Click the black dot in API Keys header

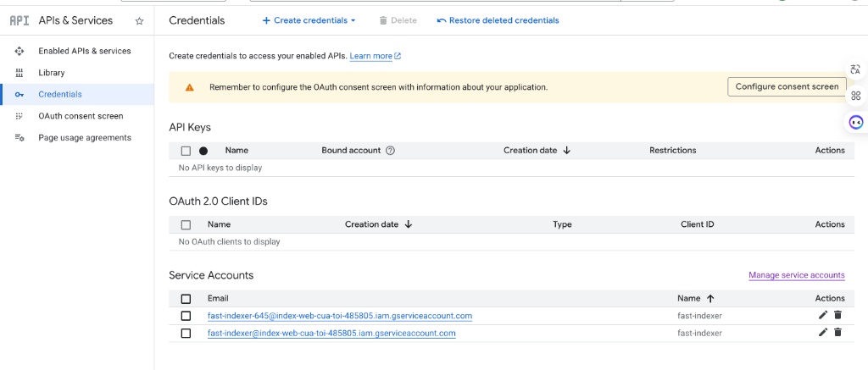(203, 151)
